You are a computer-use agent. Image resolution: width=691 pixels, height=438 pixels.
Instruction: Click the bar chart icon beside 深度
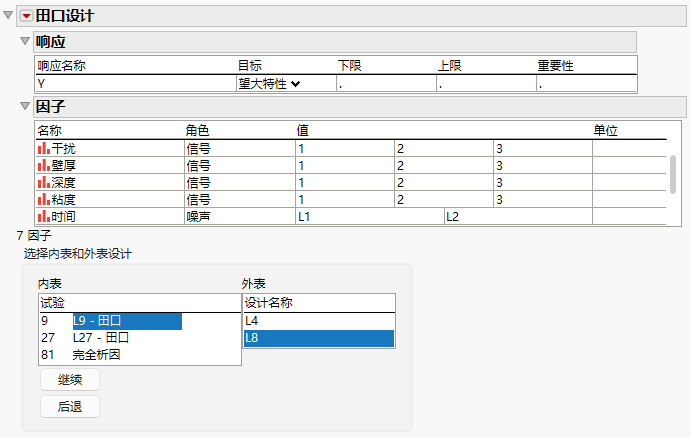44,182
